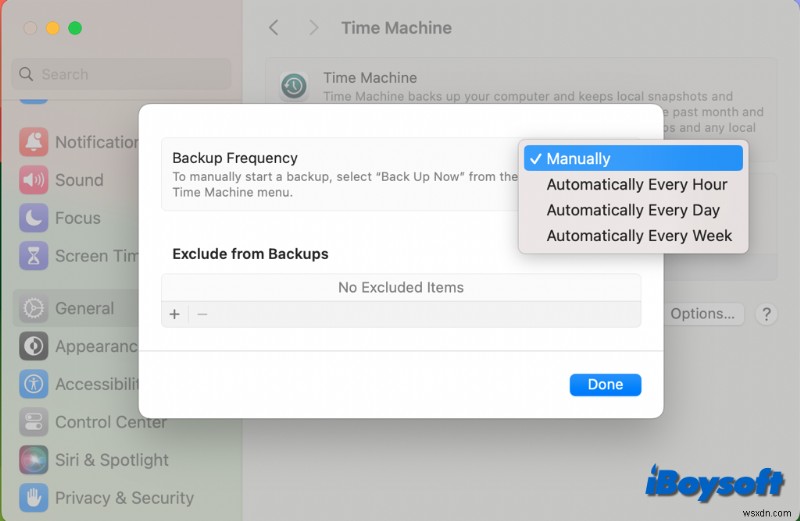Select Focus label in sidebar
This screenshot has height=521, width=800.
click(78, 218)
